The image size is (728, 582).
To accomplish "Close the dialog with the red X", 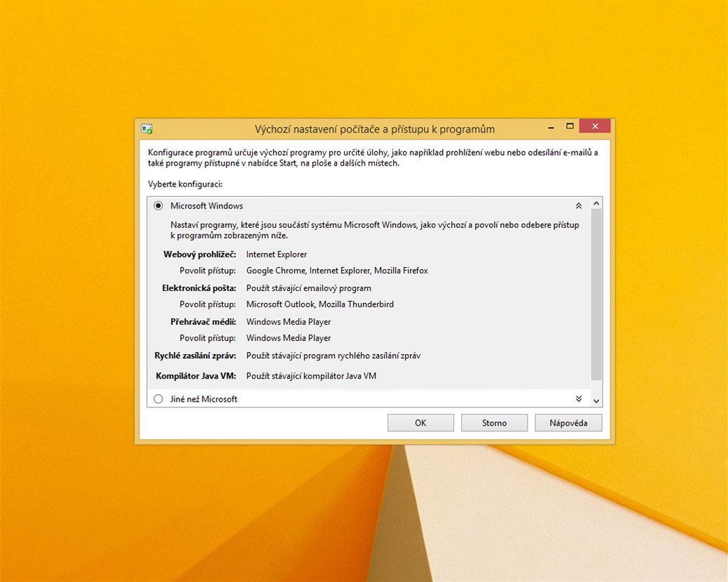I will pos(595,126).
